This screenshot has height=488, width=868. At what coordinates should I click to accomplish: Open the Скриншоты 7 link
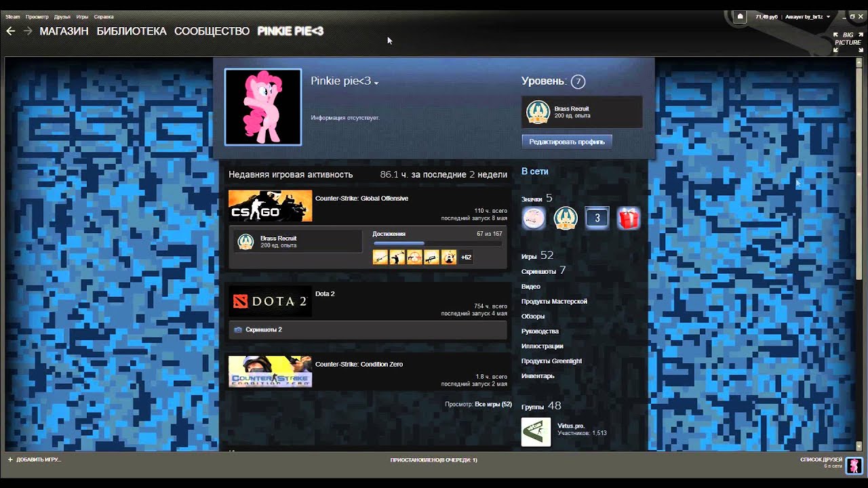tap(543, 270)
